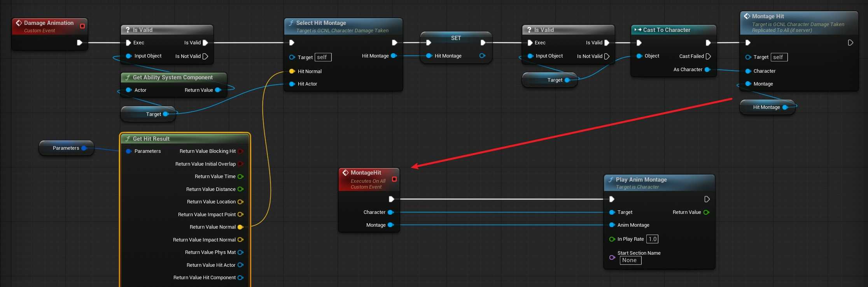Image resolution: width=868 pixels, height=287 pixels.
Task: Select the Cast To Character node header
Action: click(667, 30)
